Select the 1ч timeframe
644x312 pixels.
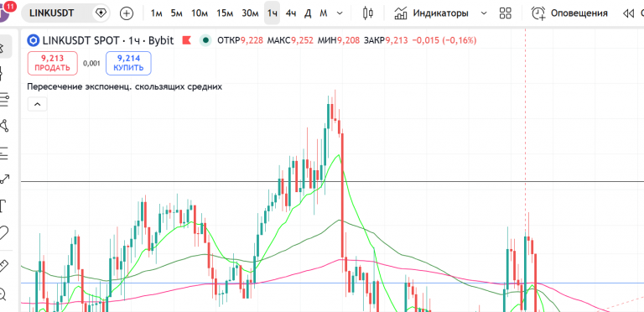coord(272,13)
